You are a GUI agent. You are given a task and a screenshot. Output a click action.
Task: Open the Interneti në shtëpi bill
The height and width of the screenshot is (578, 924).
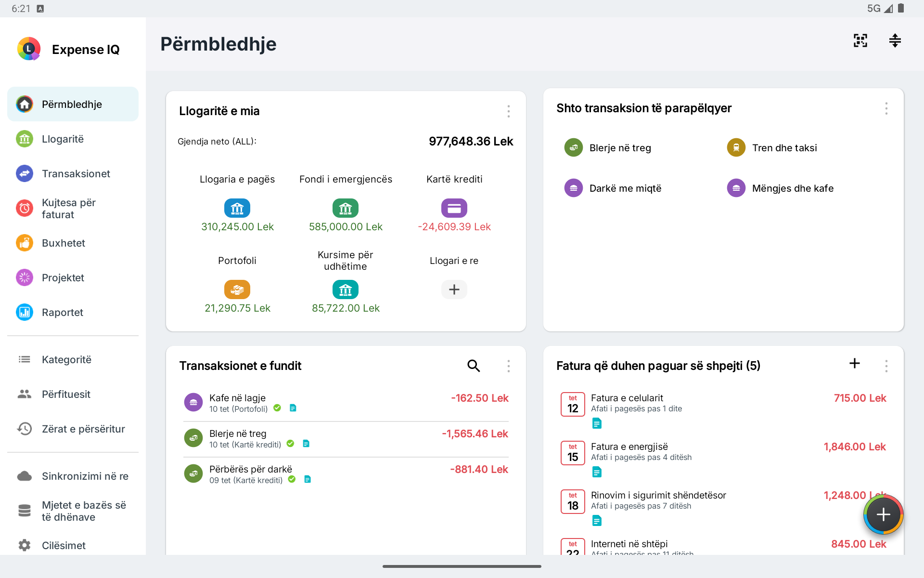pos(723,546)
